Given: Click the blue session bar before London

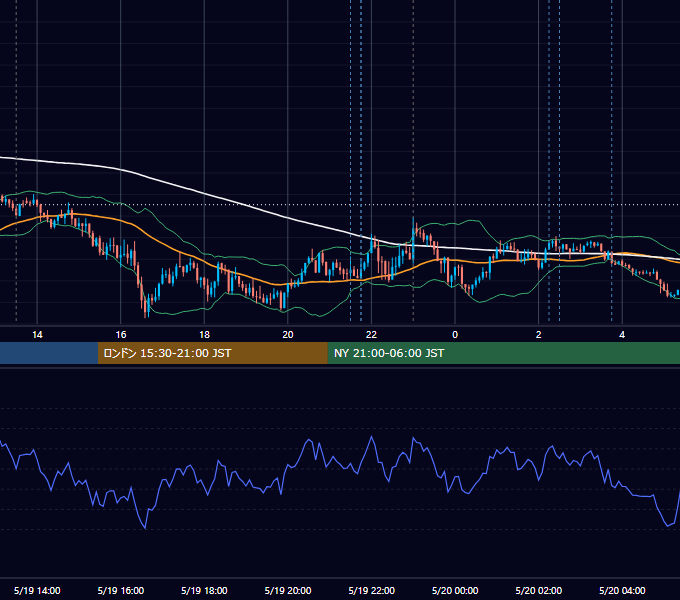Looking at the screenshot, I should click(x=49, y=353).
